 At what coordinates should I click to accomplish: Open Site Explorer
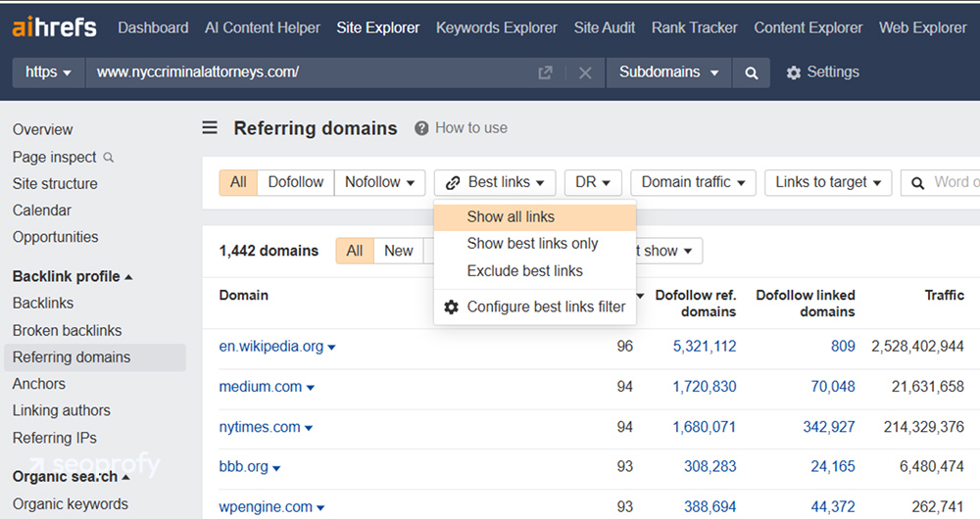(378, 27)
